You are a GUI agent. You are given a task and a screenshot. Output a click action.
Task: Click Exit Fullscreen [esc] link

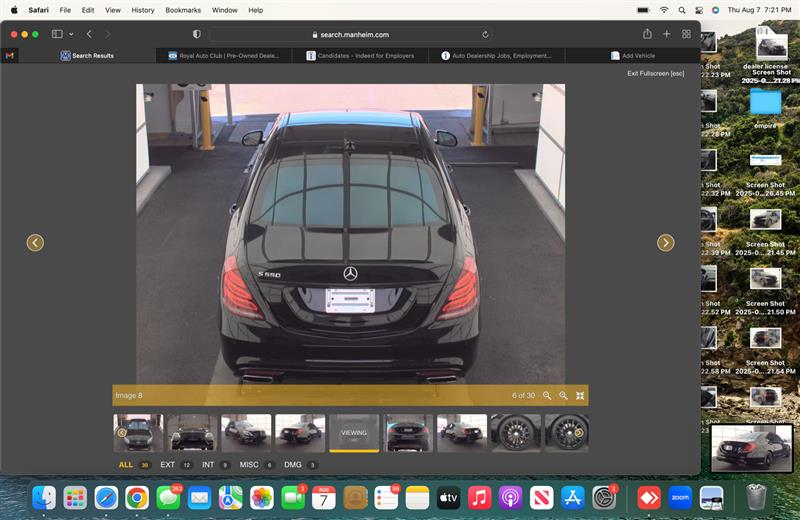coord(656,73)
